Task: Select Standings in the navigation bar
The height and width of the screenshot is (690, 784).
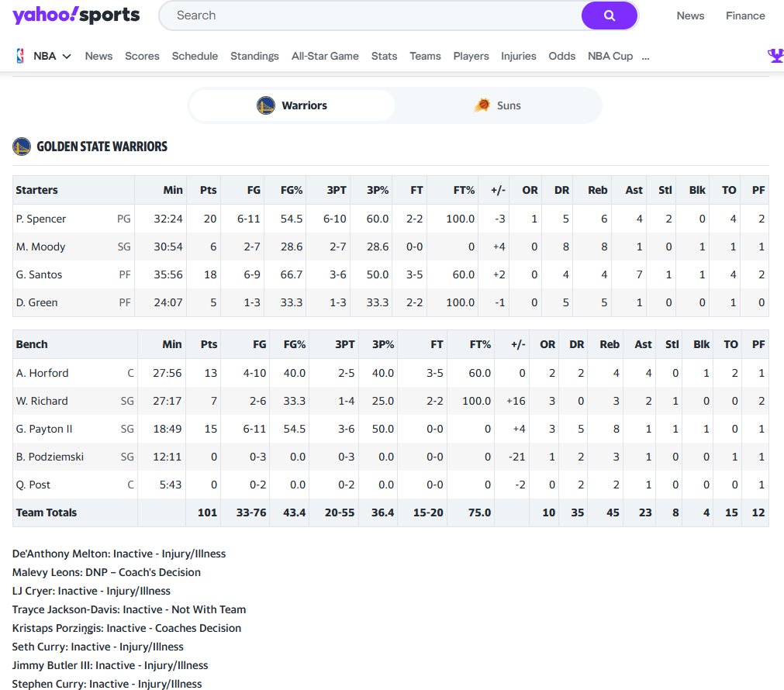Action: pos(255,55)
